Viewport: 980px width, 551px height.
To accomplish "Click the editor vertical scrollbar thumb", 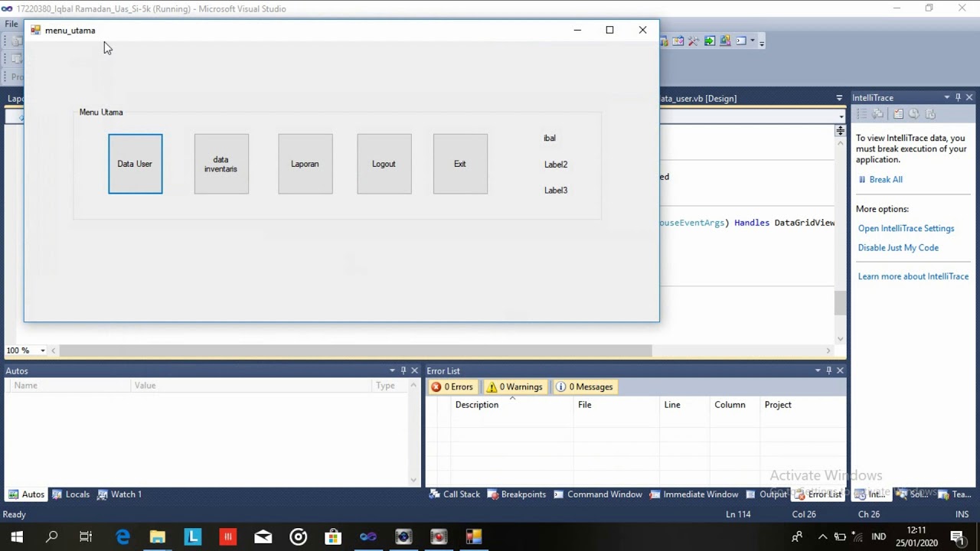I will (840, 303).
